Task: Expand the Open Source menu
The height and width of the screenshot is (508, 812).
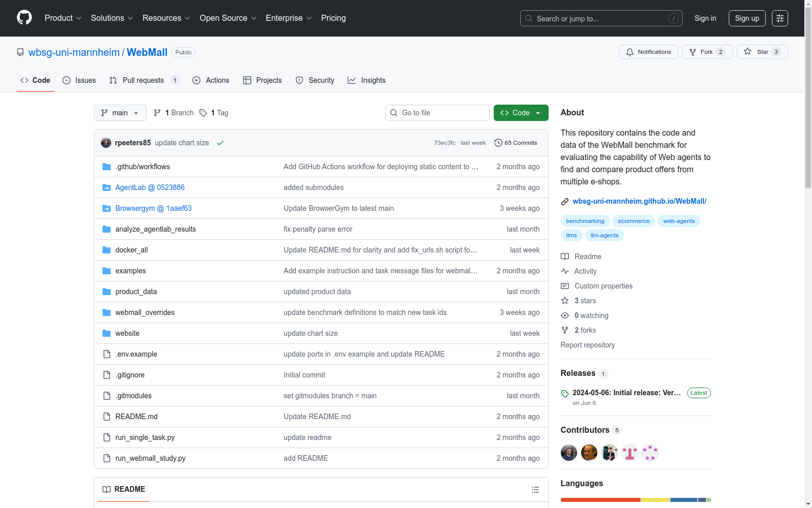Action: [x=228, y=18]
